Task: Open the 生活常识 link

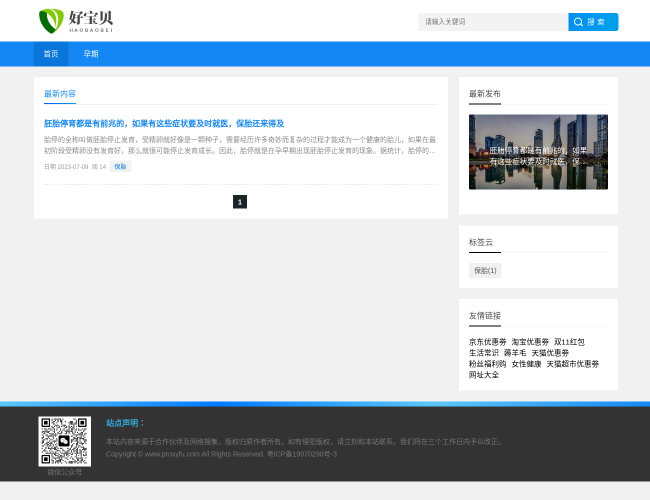Action: (x=484, y=353)
